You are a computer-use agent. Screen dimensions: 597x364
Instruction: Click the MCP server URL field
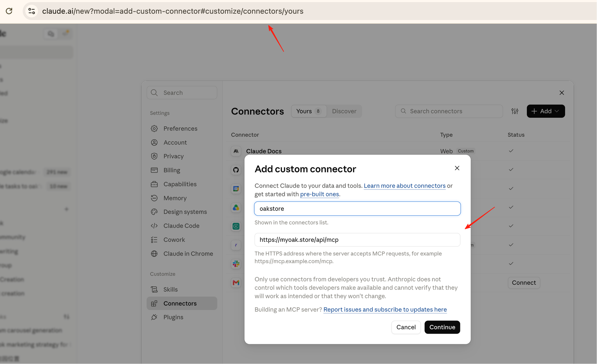coord(357,240)
